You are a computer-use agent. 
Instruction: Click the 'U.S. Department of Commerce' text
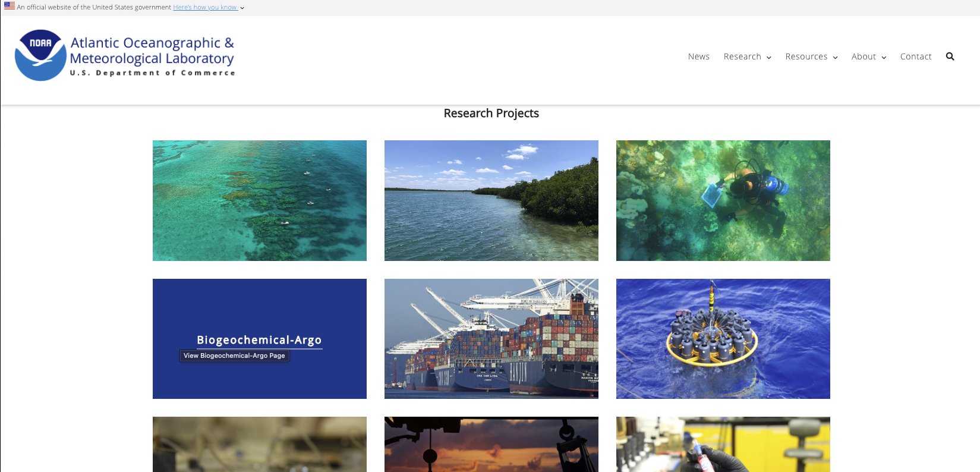coord(153,73)
